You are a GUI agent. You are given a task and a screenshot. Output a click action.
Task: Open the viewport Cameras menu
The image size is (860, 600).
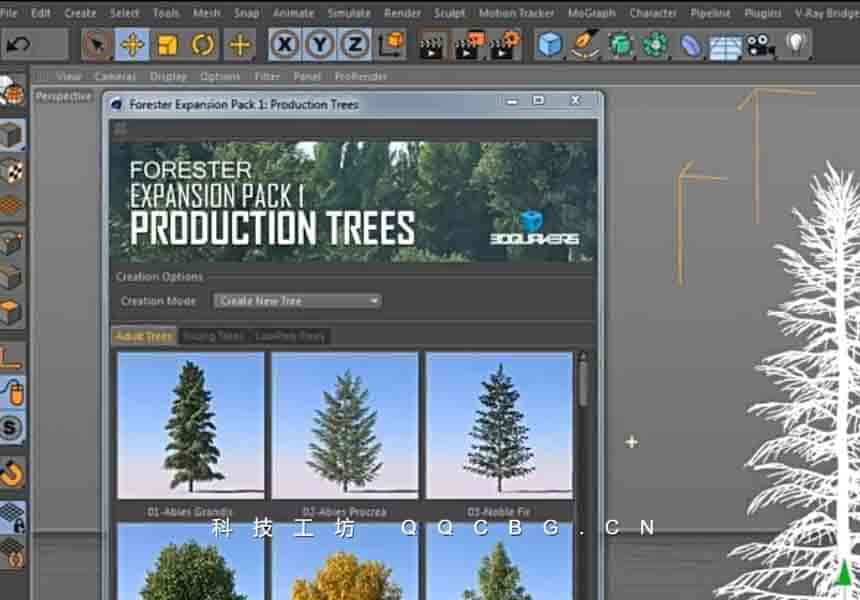(115, 76)
